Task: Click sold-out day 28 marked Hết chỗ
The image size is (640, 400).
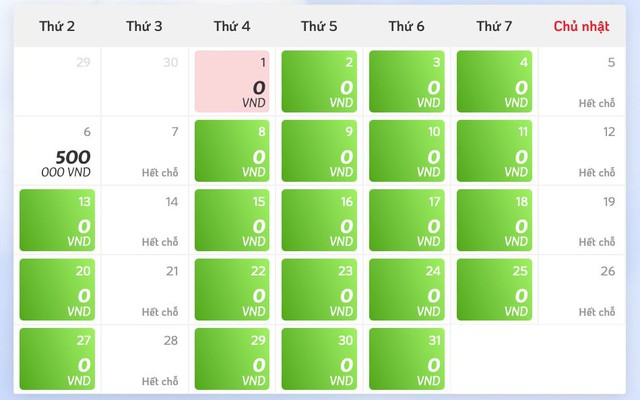Action: 144,359
